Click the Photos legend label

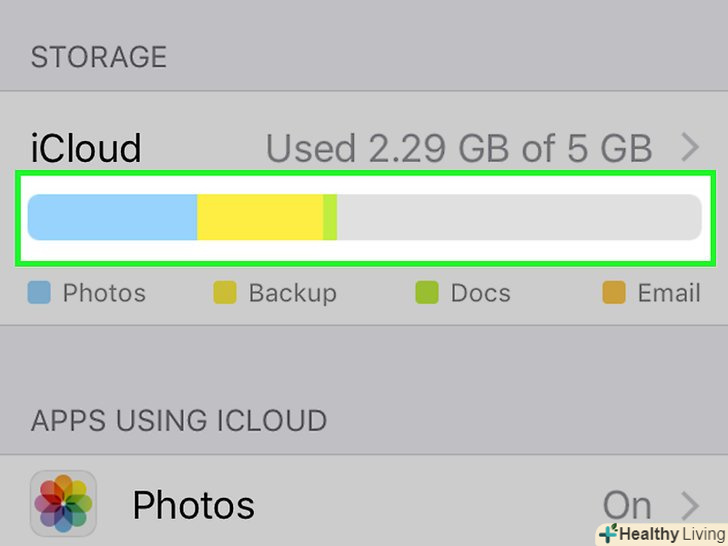[104, 293]
